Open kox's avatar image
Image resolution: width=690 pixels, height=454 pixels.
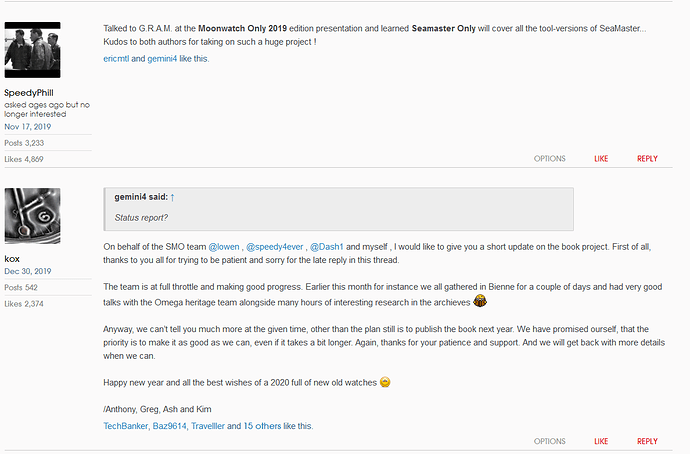[33, 216]
